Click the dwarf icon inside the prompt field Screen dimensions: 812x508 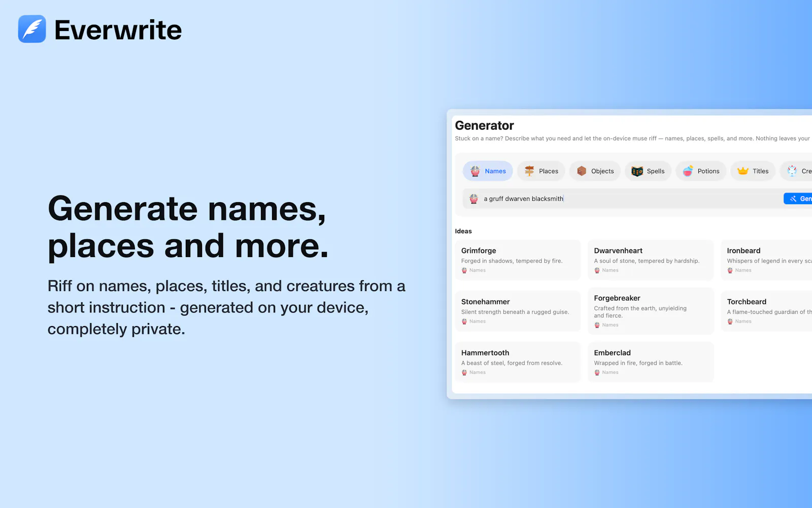pos(473,199)
